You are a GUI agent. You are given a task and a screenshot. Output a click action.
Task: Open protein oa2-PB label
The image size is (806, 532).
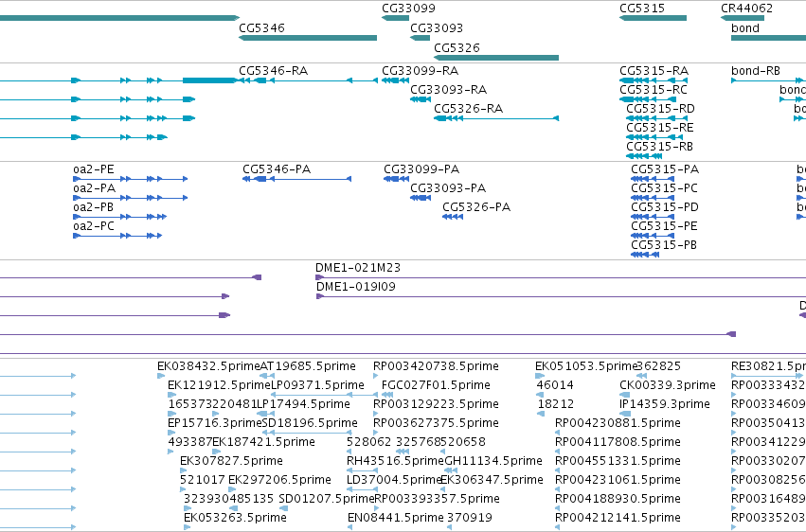pyautogui.click(x=93, y=207)
